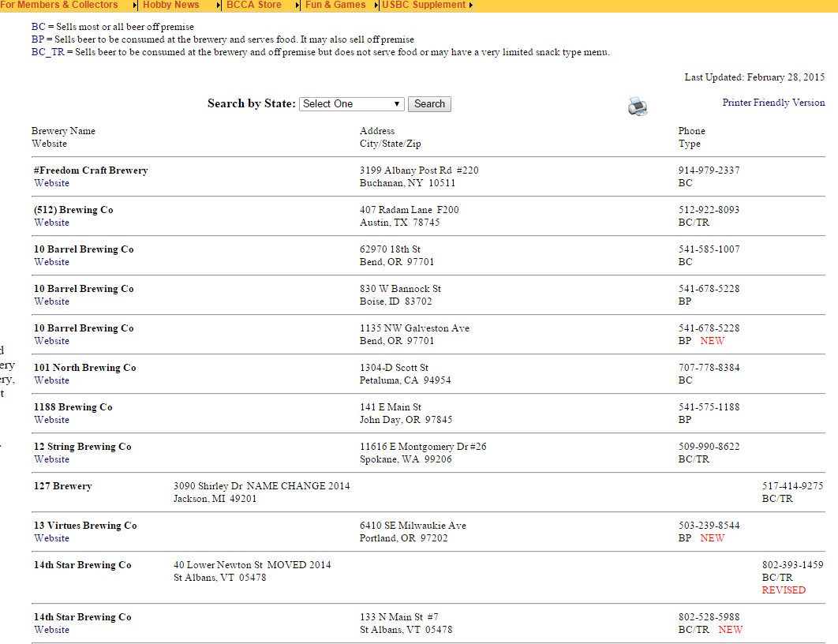Open the Search by State dropdown
This screenshot has width=838, height=644.
click(352, 103)
